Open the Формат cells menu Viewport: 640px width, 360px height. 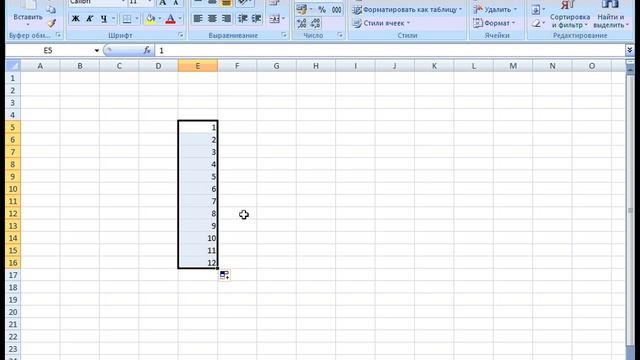click(x=494, y=23)
